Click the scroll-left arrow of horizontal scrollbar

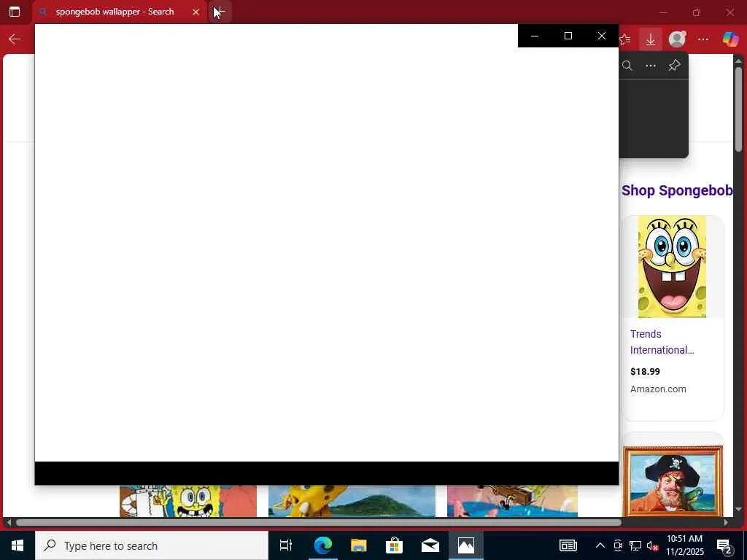8,522
